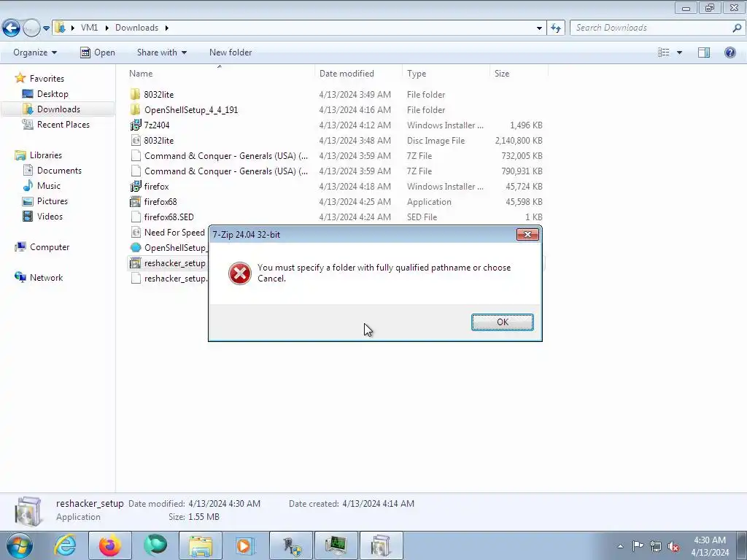Click the Explorer forward arrow button
The image size is (747, 560).
[x=31, y=28]
